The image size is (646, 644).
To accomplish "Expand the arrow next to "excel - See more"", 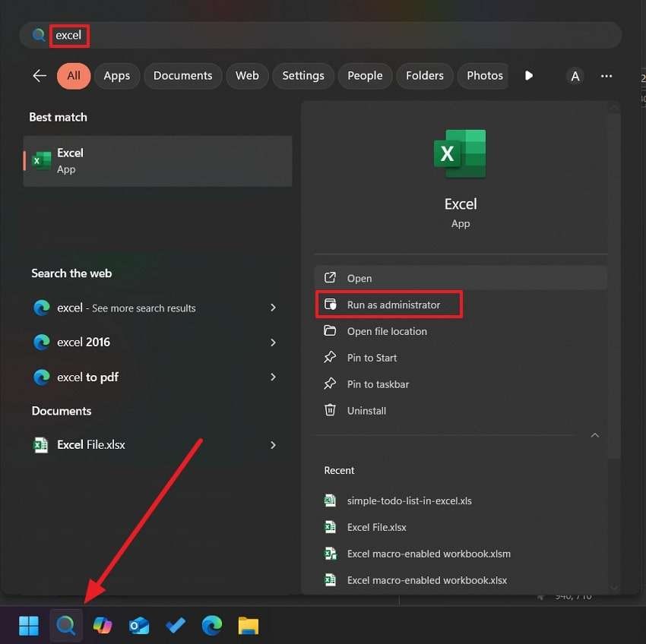I will [273, 308].
